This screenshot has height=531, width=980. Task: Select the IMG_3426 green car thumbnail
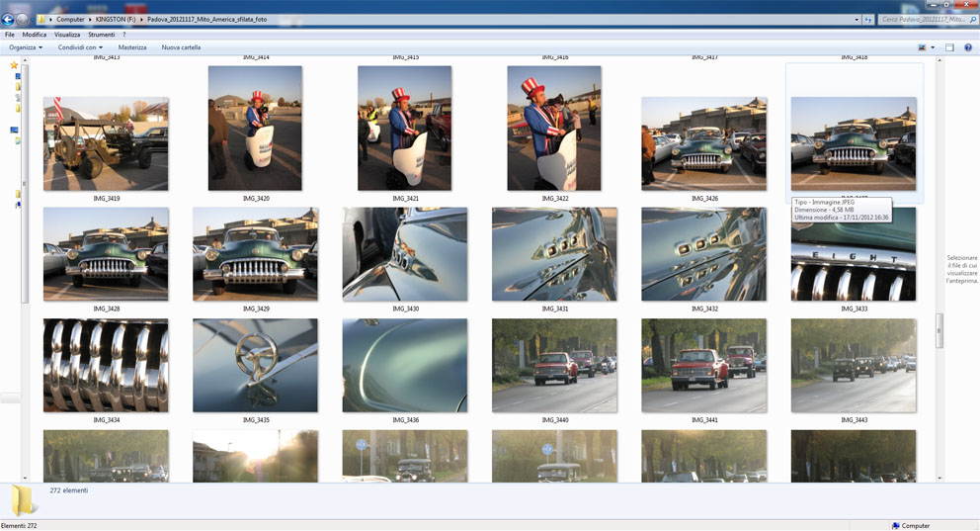[703, 143]
